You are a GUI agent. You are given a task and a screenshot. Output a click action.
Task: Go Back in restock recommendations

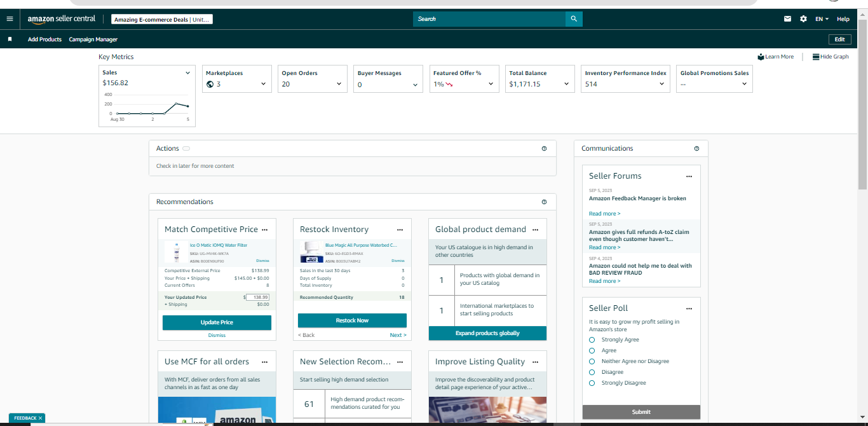pos(306,335)
